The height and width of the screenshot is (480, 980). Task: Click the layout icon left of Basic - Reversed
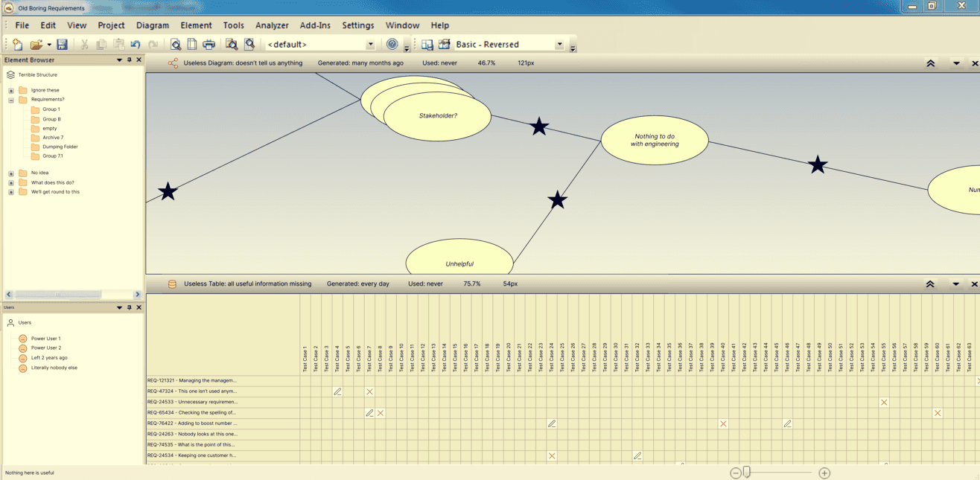[427, 45]
